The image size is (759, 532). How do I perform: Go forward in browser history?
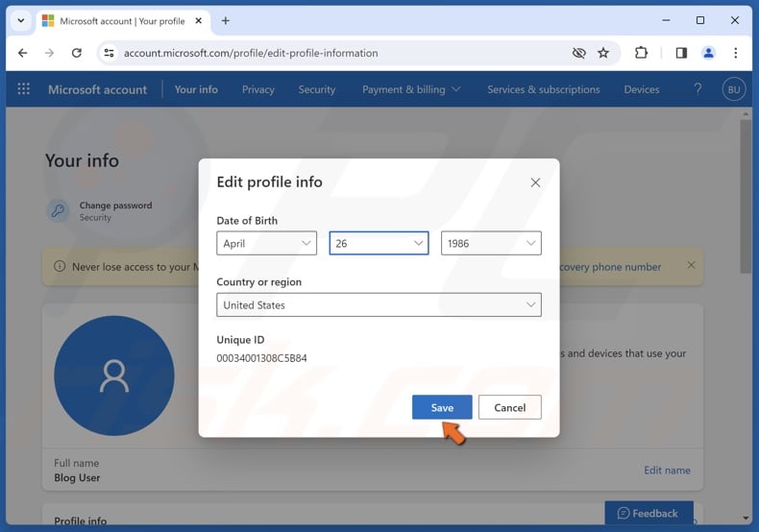[x=49, y=53]
